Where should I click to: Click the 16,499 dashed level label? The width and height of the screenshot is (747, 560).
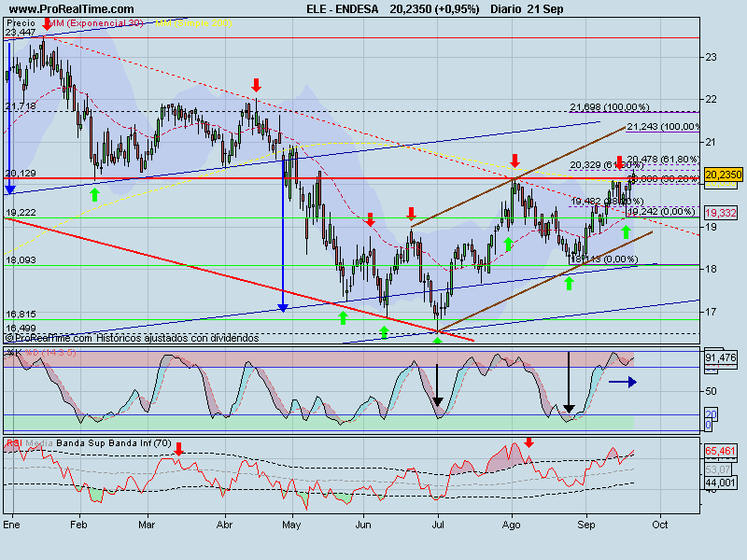point(21,329)
